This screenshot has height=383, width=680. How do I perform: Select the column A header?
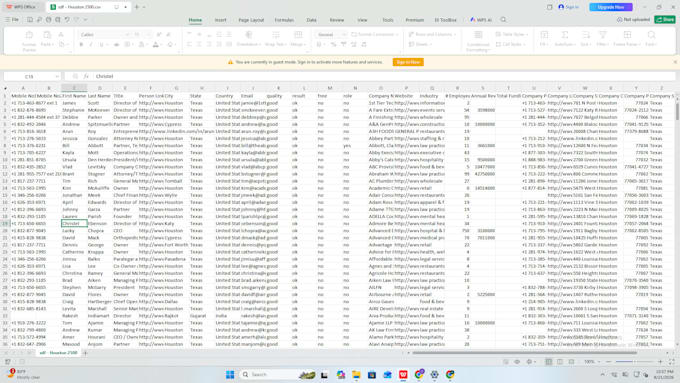[x=23, y=88]
